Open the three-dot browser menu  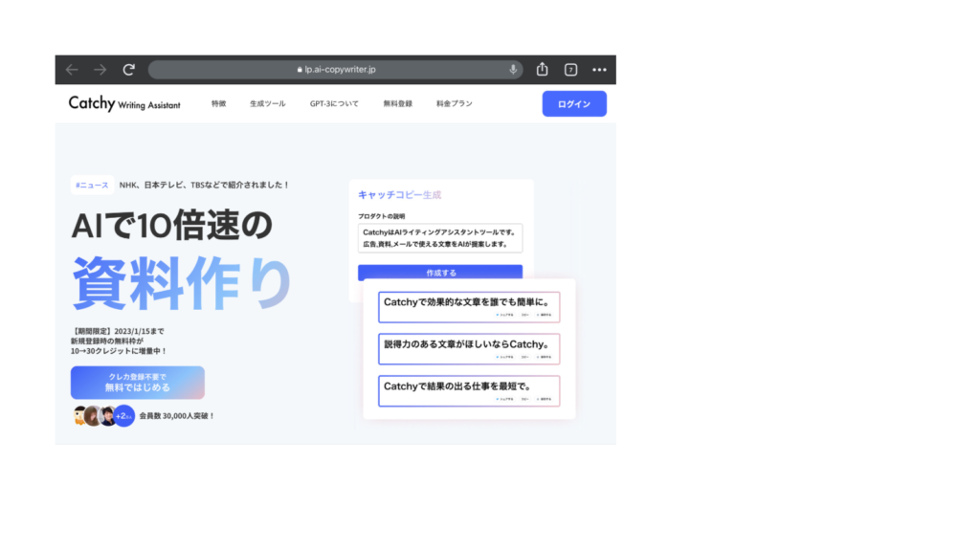click(x=599, y=70)
